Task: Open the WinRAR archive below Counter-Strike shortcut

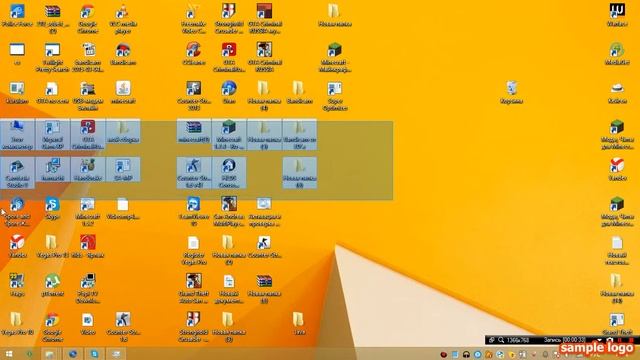Action: click(x=264, y=288)
